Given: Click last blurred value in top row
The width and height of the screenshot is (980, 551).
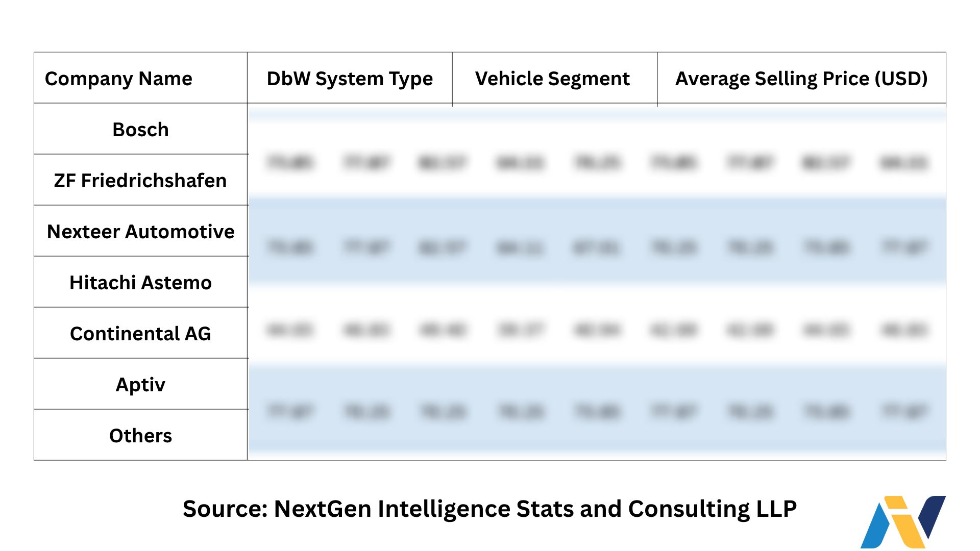Looking at the screenshot, I should point(903,163).
